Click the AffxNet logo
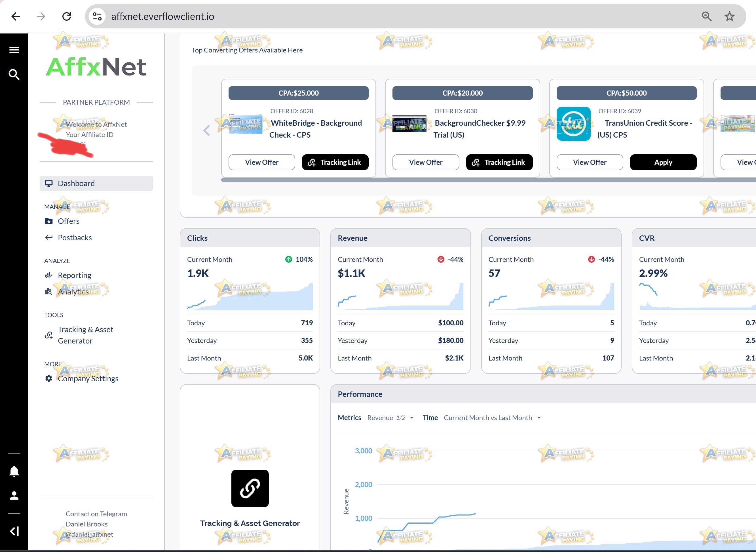 (96, 67)
